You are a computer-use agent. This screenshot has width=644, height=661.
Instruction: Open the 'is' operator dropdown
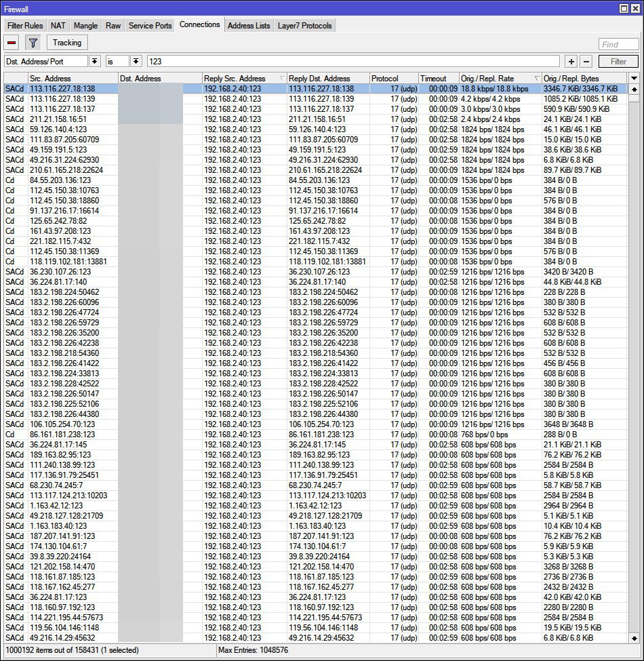(136, 62)
